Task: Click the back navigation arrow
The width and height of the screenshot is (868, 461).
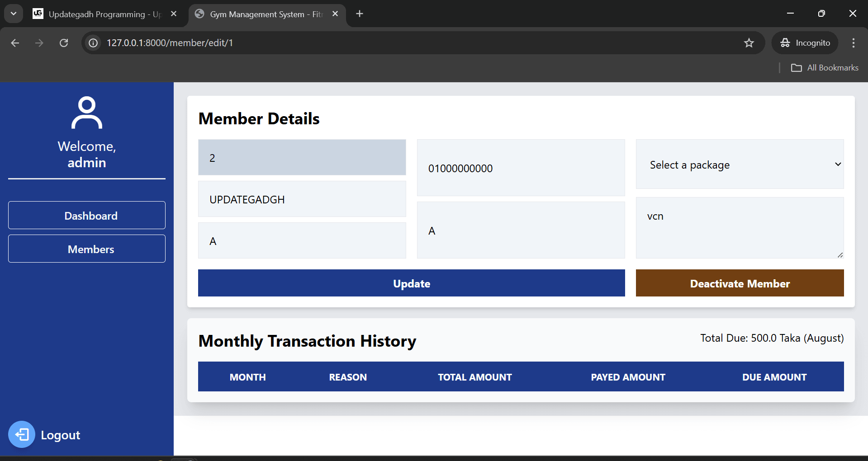Action: pos(15,42)
